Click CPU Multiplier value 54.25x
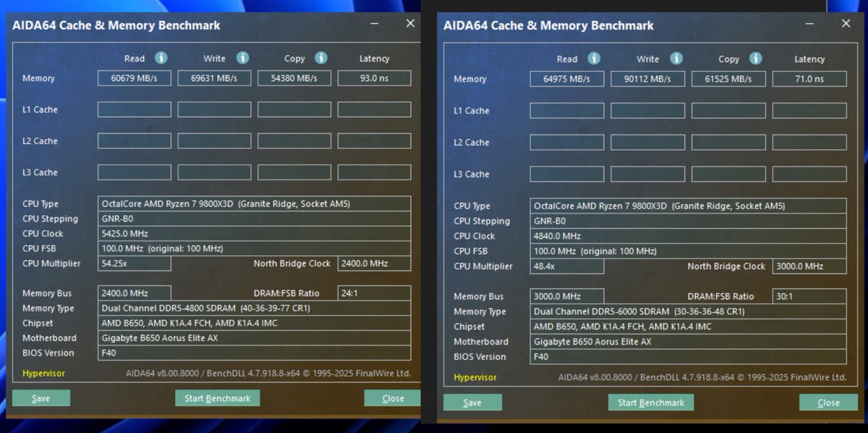The width and height of the screenshot is (868, 433). tap(135, 264)
